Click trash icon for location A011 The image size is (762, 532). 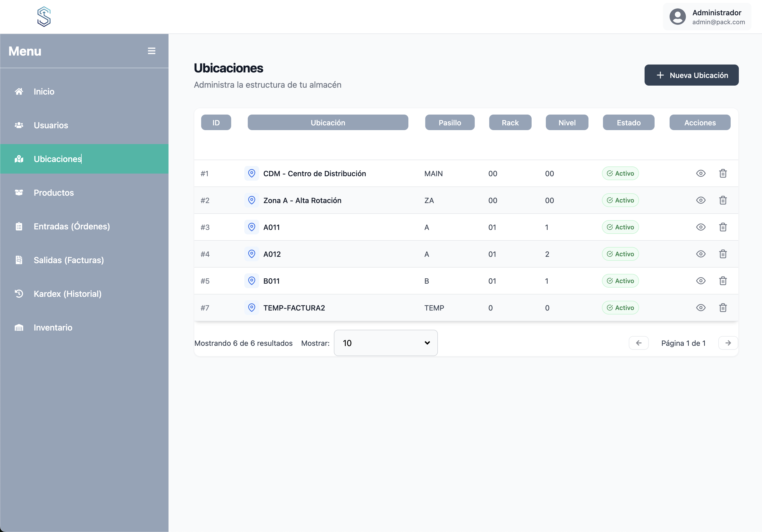click(x=723, y=227)
